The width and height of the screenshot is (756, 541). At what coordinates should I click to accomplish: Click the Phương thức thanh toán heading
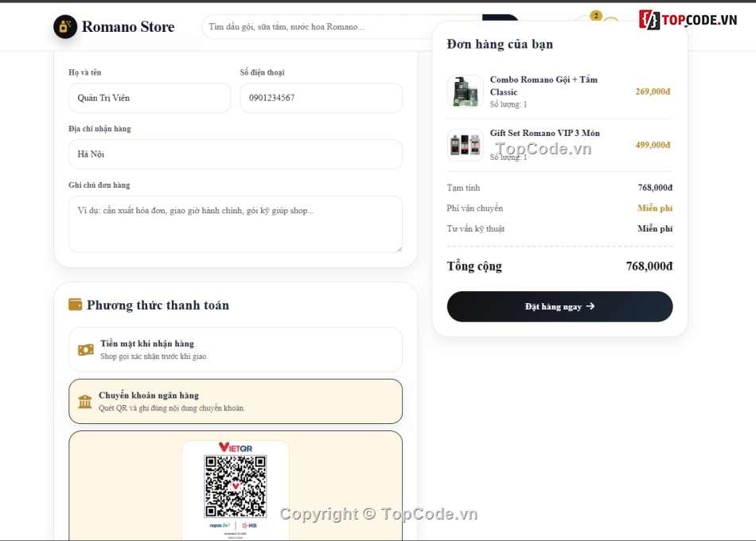158,306
